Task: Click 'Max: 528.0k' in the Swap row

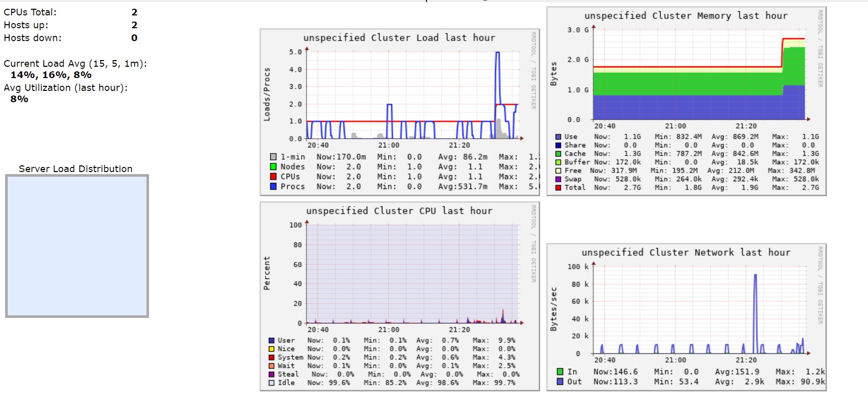Action: [x=796, y=179]
